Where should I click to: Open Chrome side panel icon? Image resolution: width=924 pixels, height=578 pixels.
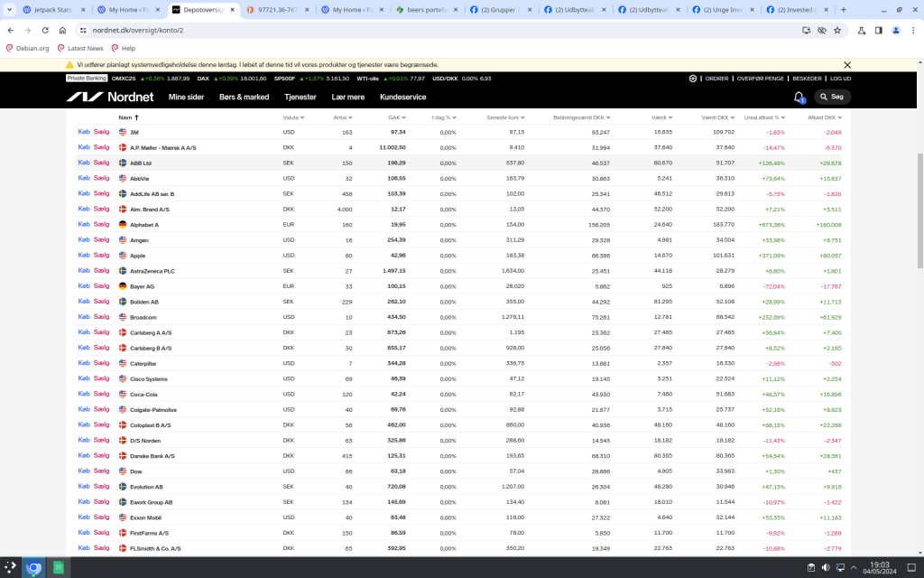878,30
